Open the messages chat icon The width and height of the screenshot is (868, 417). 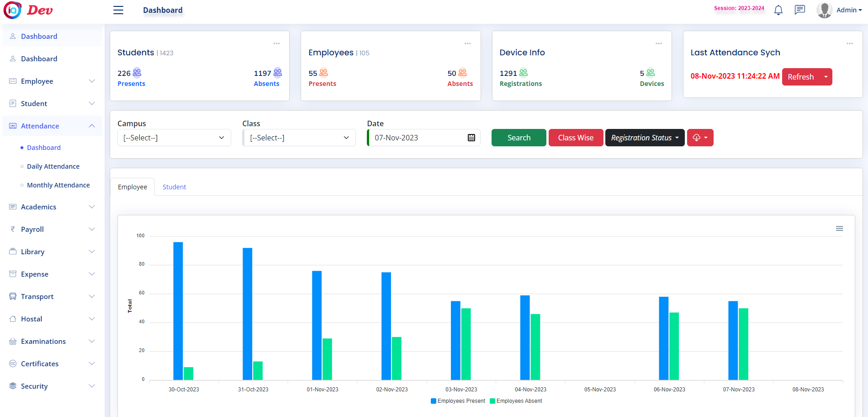tap(799, 10)
